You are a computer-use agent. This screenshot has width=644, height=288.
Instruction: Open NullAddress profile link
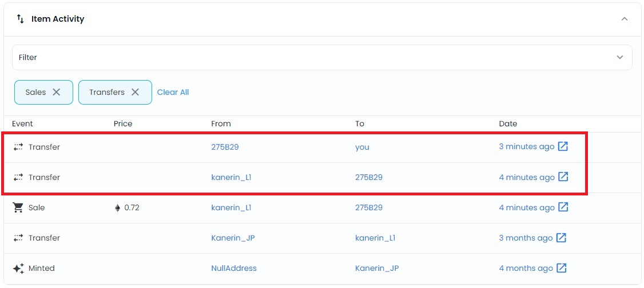coord(234,269)
